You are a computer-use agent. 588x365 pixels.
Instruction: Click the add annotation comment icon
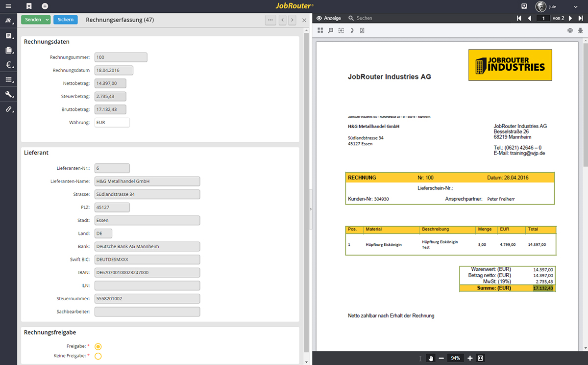coord(331,30)
